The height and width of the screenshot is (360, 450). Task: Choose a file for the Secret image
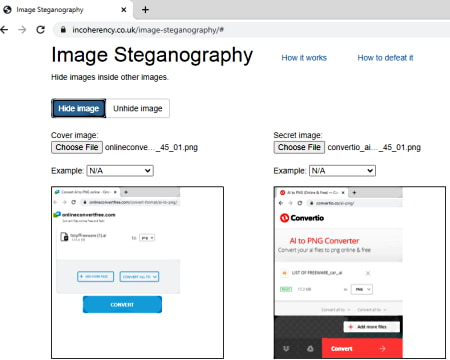tap(299, 147)
